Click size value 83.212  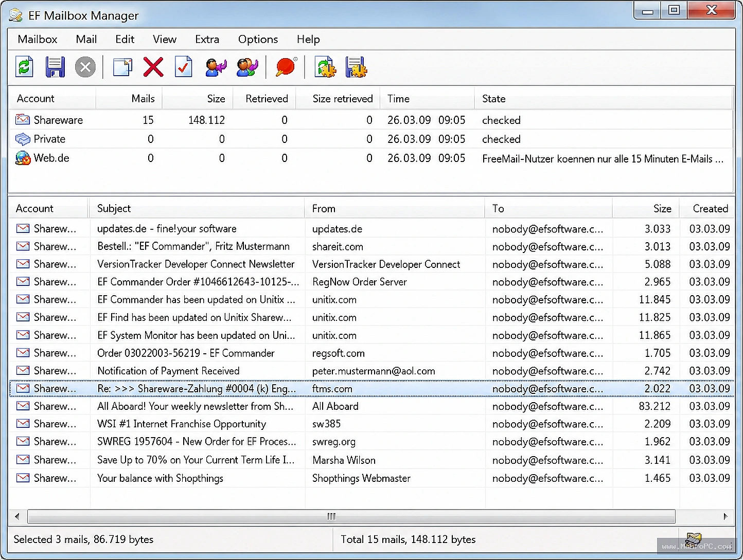654,406
